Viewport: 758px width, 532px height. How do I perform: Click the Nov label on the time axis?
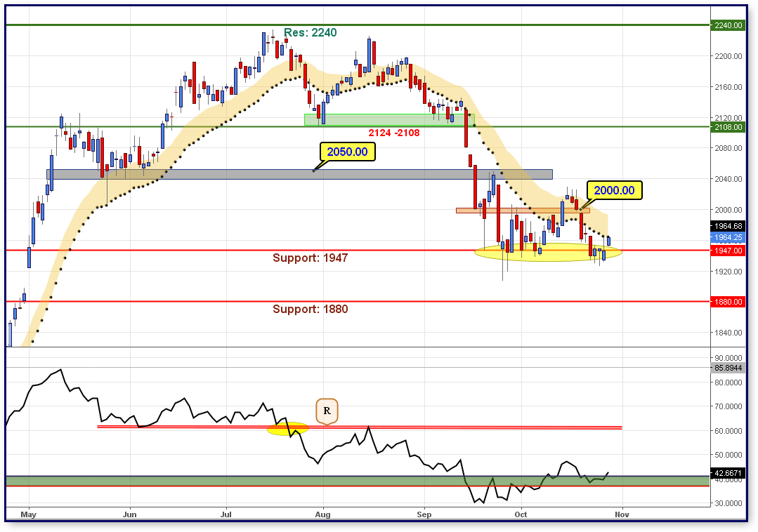point(621,514)
